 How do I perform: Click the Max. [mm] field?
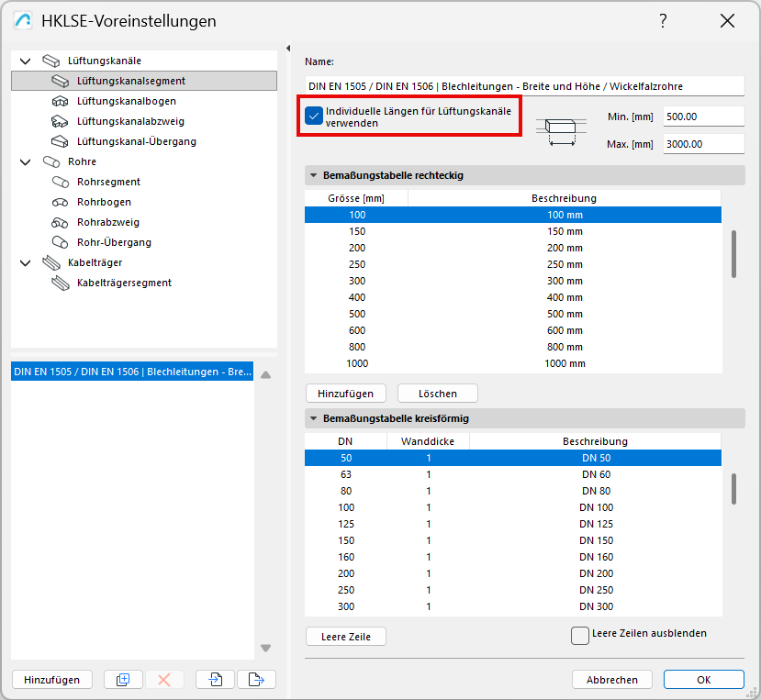704,144
